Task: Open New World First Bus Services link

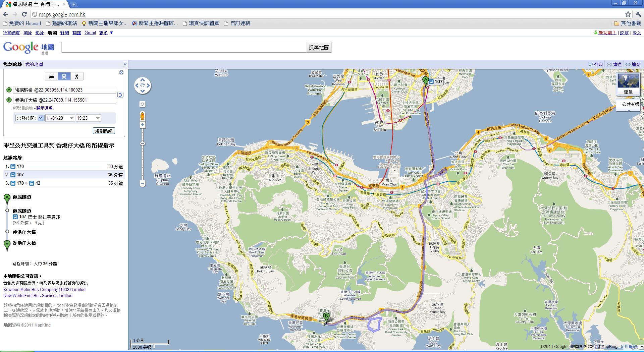Action: 38,296
